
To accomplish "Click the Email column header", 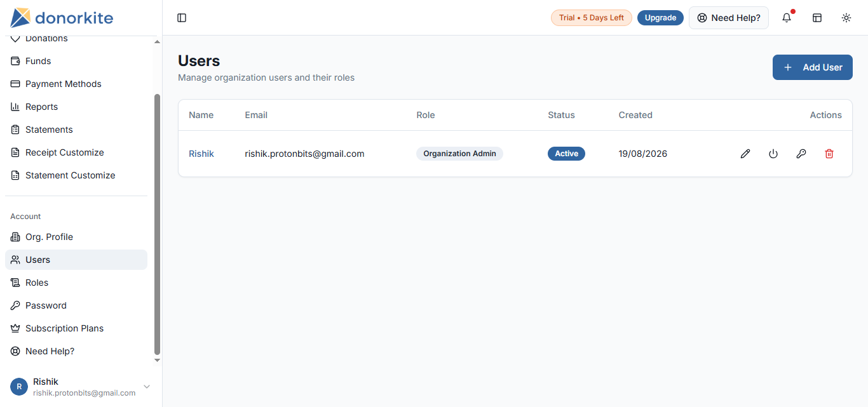I will (256, 115).
